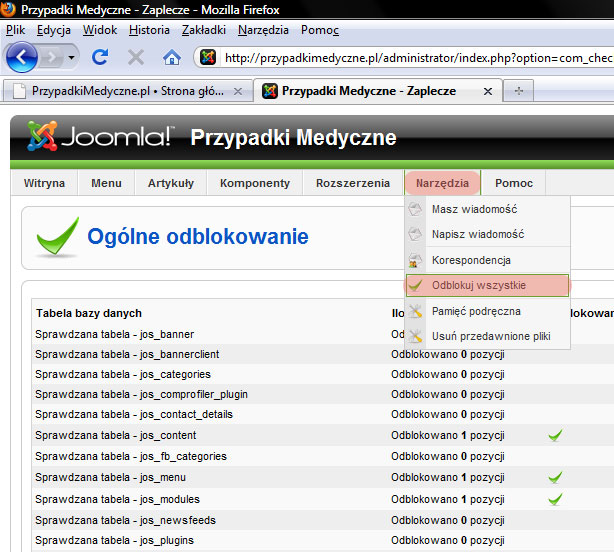The image size is (614, 552).
Task: Click the Pamięć podręczna tool icon
Action: point(415,311)
